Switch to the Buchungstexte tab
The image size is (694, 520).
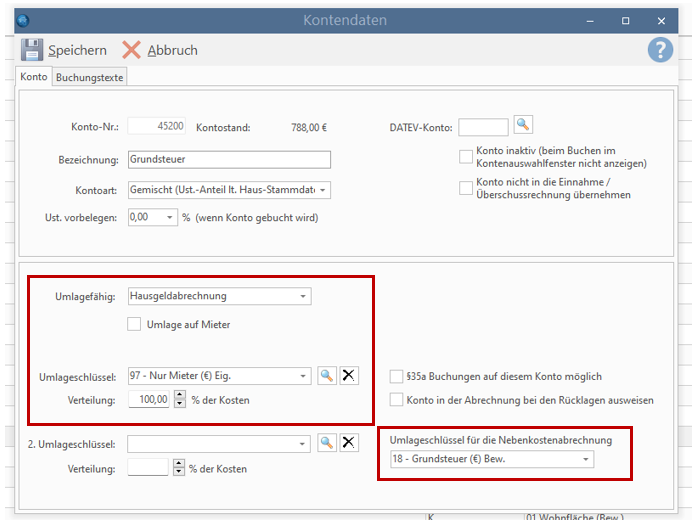(90, 77)
